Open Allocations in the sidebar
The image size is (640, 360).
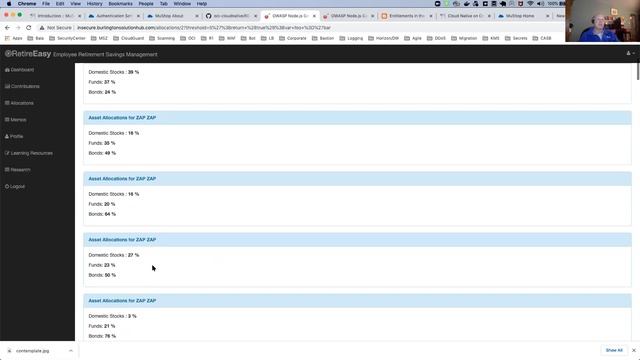click(x=19, y=103)
